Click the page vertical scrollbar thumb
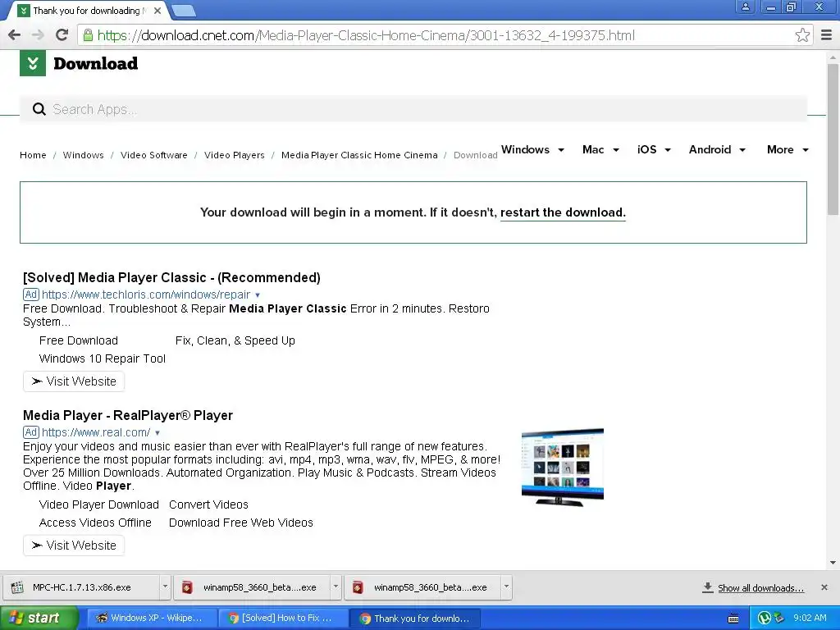The height and width of the screenshot is (630, 840). 833,139
